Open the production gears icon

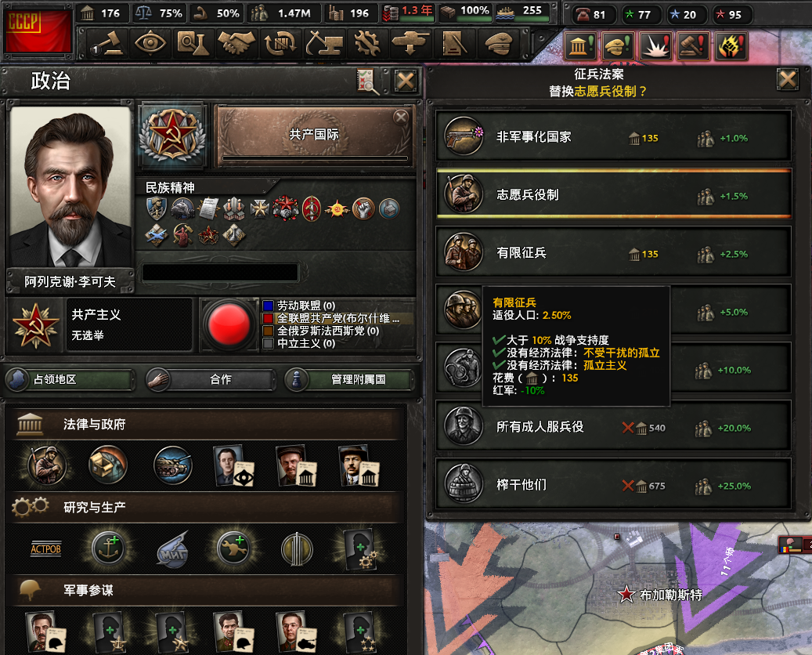click(x=367, y=43)
